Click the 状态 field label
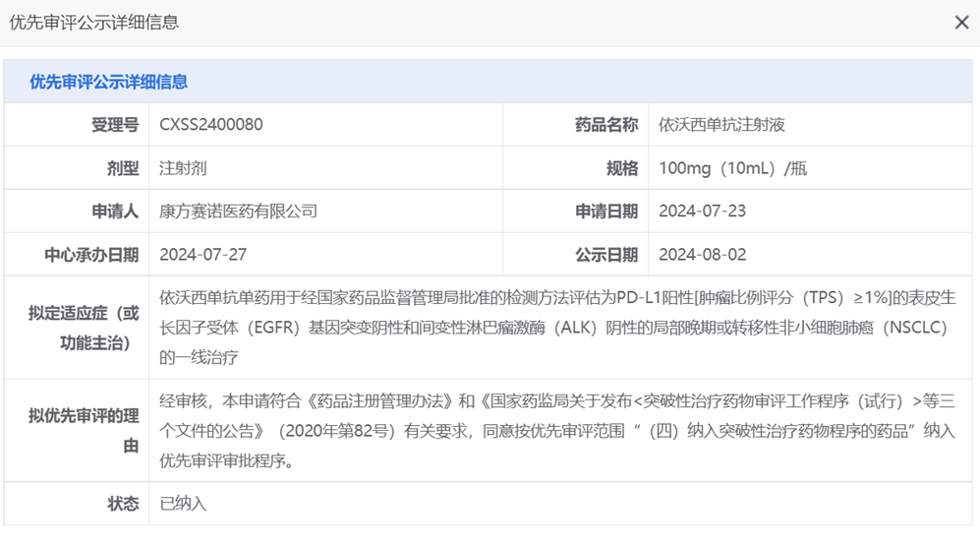Viewport: 980px width, 548px height. (x=123, y=504)
